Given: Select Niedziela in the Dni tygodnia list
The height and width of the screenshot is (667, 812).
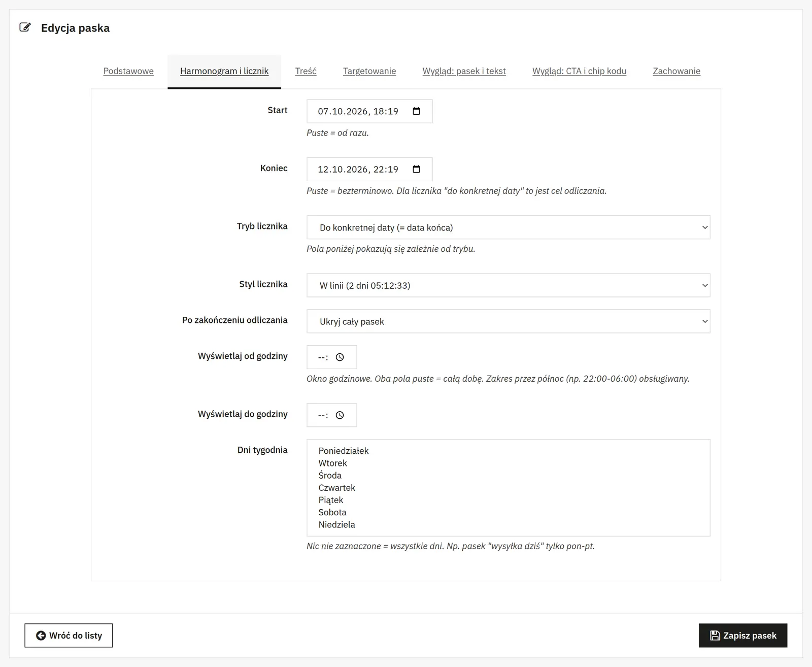Looking at the screenshot, I should 508,524.
